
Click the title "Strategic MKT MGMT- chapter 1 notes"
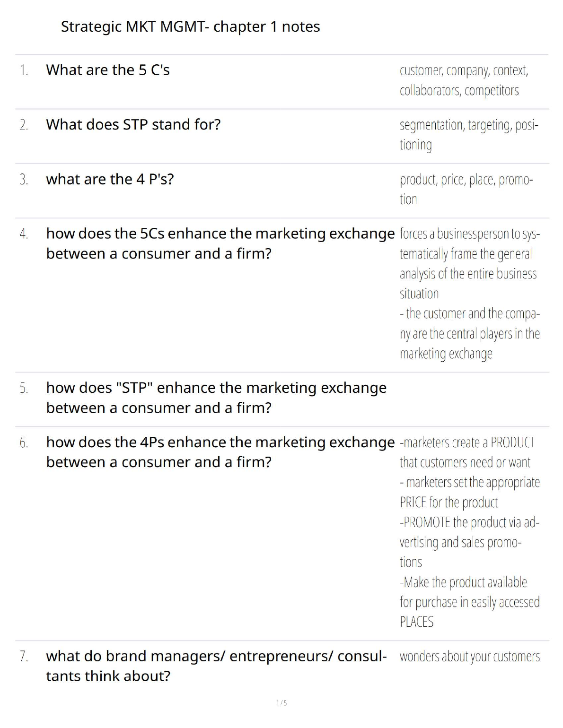tap(190, 26)
